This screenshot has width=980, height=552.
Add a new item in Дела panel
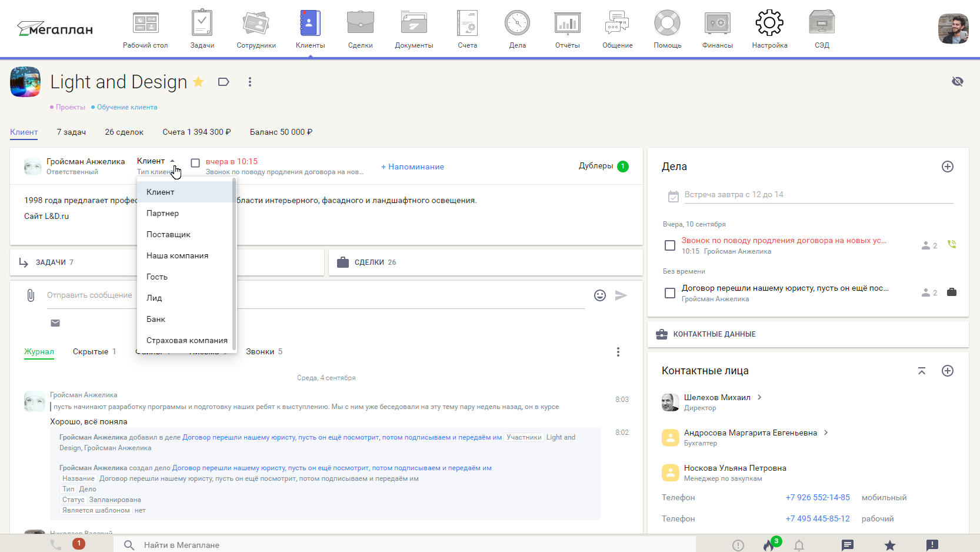coord(948,167)
